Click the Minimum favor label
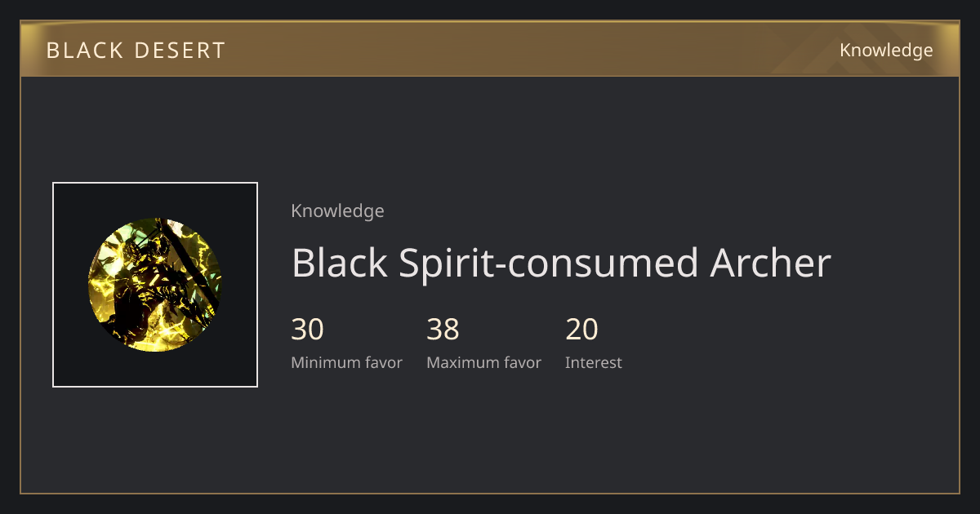This screenshot has height=514, width=980. pyautogui.click(x=346, y=362)
